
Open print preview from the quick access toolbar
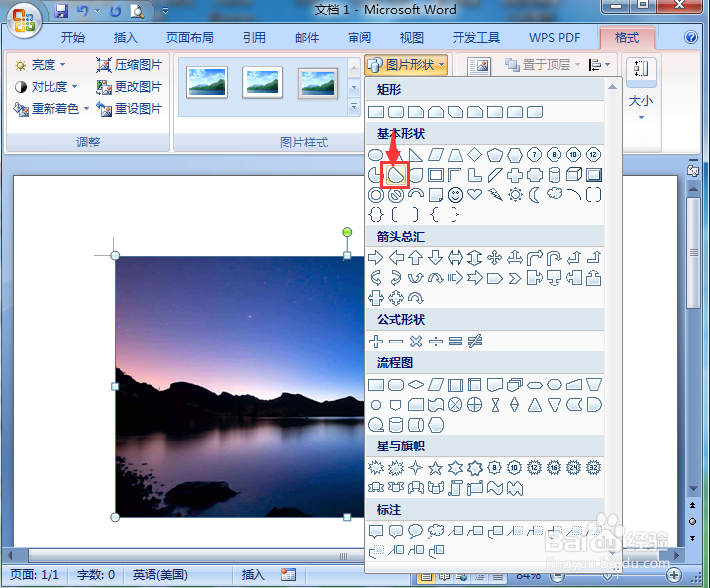[137, 11]
